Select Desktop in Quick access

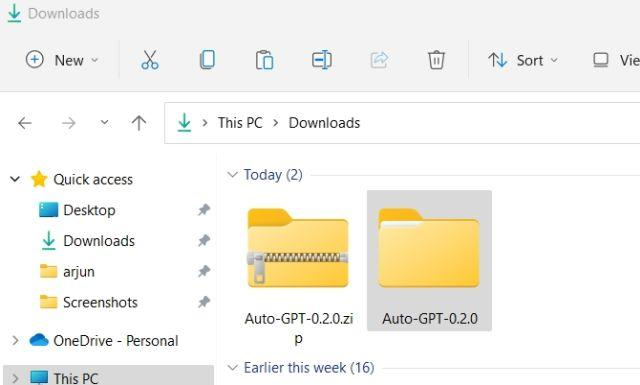(89, 210)
